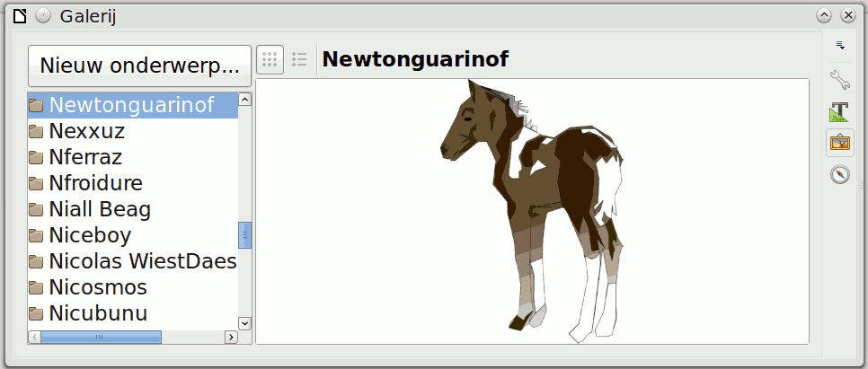
Task: Select the Nfroidure theme
Action: (133, 183)
